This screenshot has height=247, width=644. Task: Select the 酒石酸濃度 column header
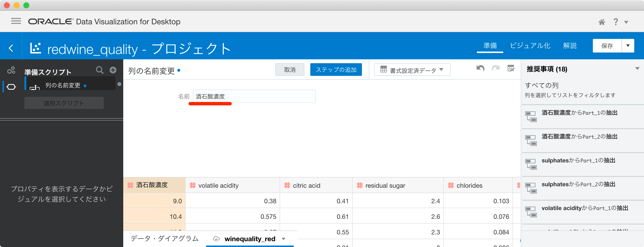pos(154,185)
